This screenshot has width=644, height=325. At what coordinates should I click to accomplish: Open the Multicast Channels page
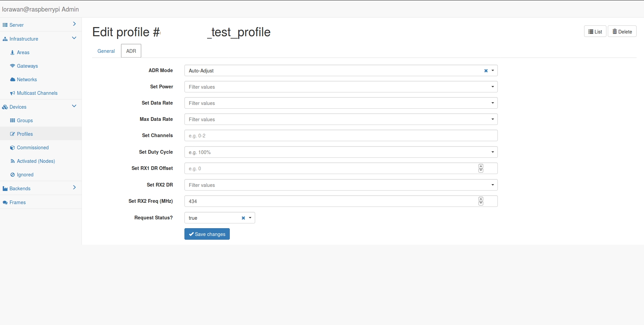37,93
